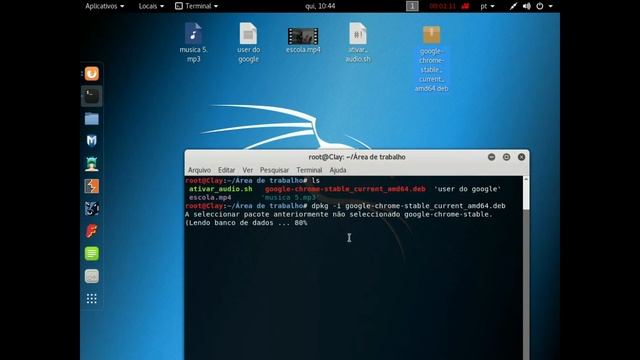
Task: Click 'musica 5.mp3' in ls output
Action: click(x=290, y=198)
